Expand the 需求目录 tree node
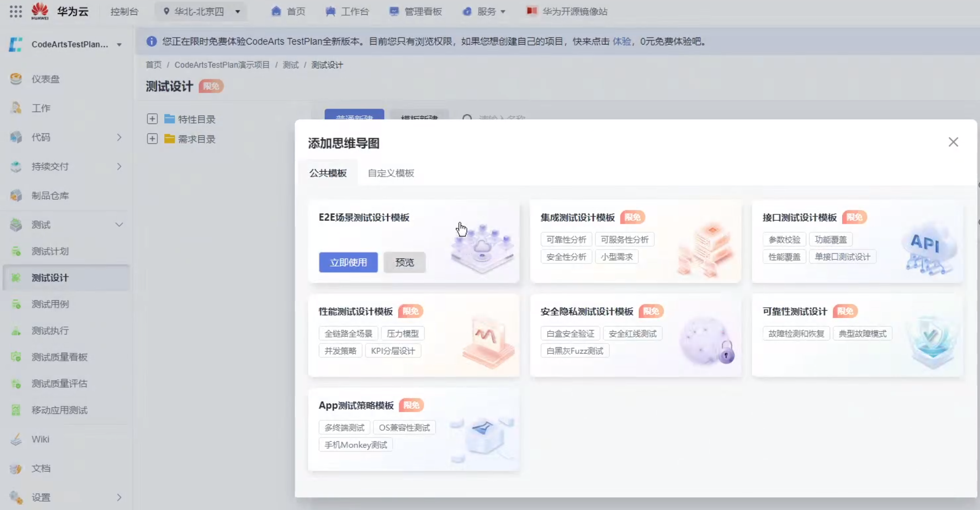Screen dimensions: 980x510 [x=152, y=139]
